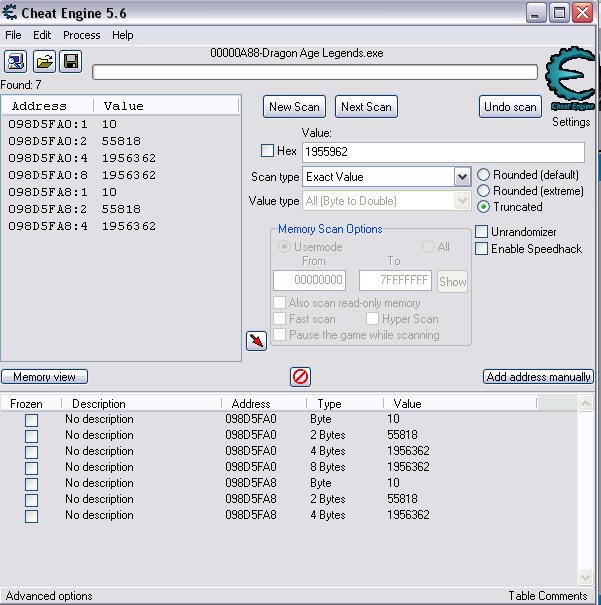The height and width of the screenshot is (605, 601).
Task: Click the New Scan button
Action: click(x=294, y=106)
